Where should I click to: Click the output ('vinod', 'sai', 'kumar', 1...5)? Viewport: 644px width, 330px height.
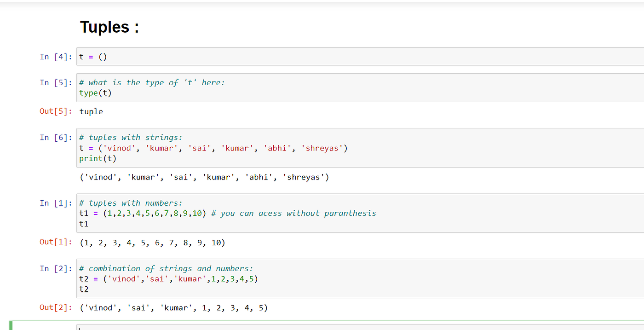tap(173, 308)
